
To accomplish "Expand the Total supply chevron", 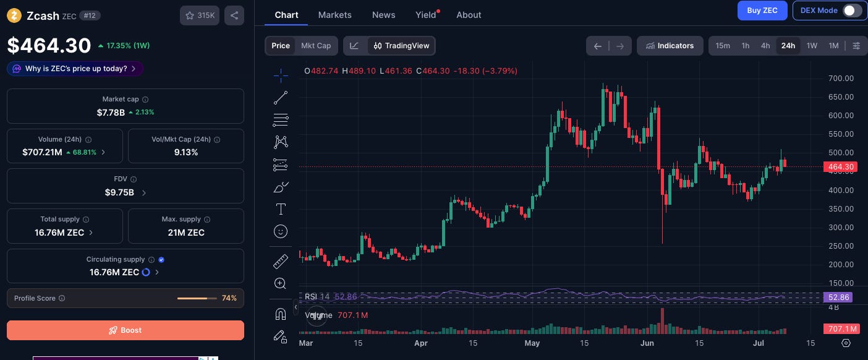I will point(91,233).
